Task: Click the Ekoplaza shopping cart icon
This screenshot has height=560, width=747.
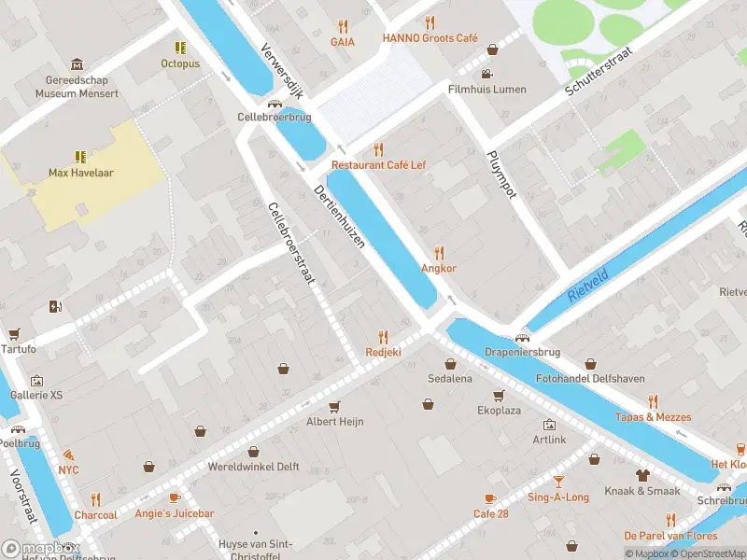Action: click(499, 395)
